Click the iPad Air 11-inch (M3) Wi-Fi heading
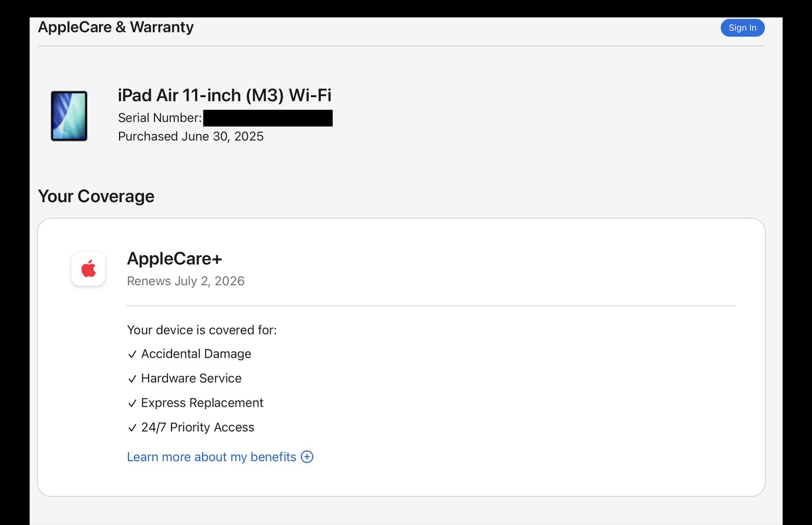This screenshot has height=525, width=812. pyautogui.click(x=225, y=95)
